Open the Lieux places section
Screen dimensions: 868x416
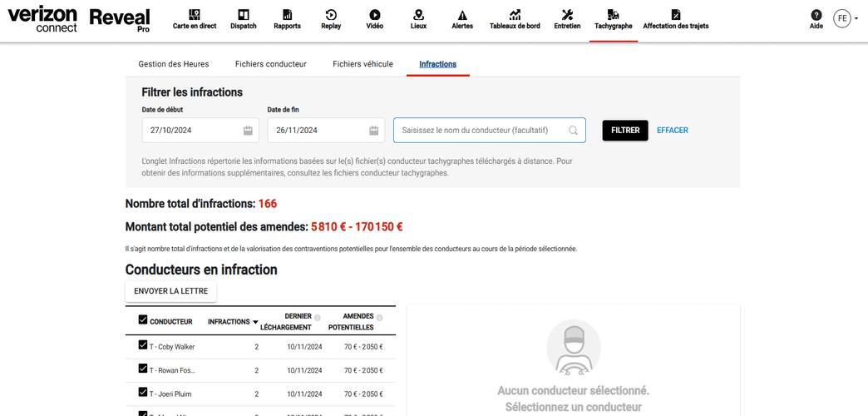pos(418,20)
